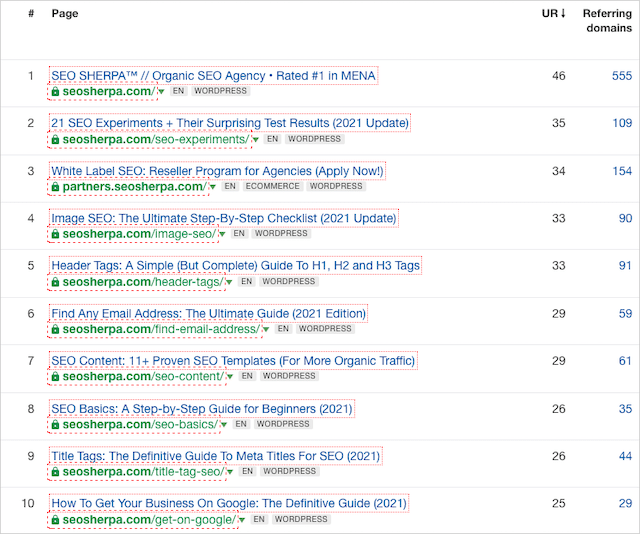This screenshot has height=534, width=640.
Task: Click the lock icon before image-seo URL
Action: click(56, 234)
